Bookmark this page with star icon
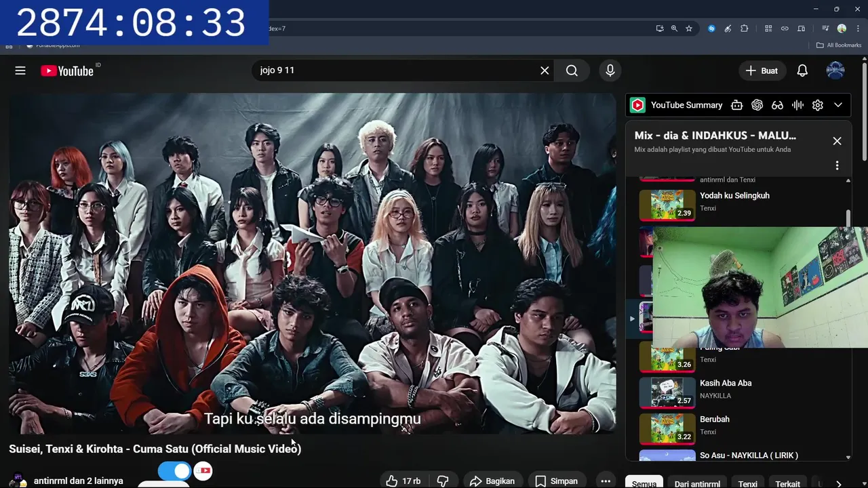The width and height of the screenshot is (868, 488). click(689, 28)
